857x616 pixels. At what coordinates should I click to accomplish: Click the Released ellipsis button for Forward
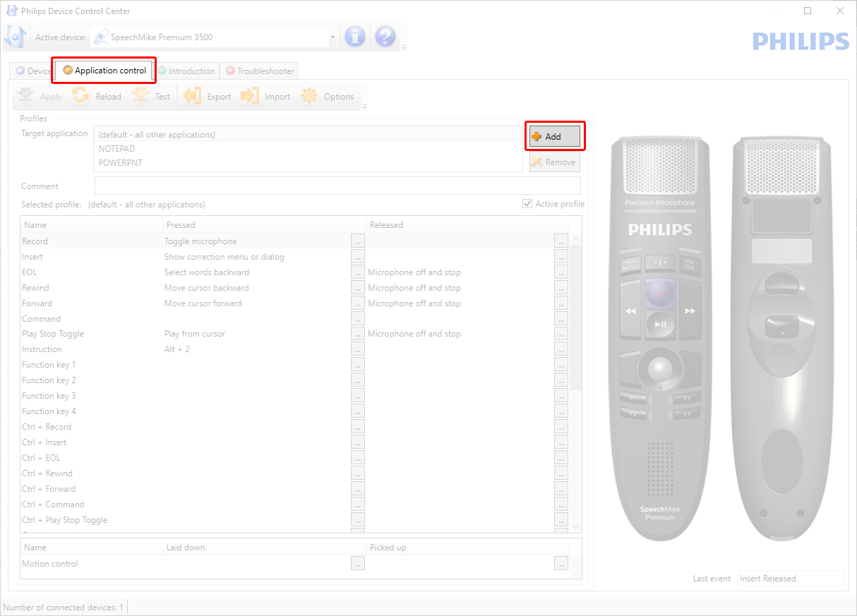[x=561, y=303]
